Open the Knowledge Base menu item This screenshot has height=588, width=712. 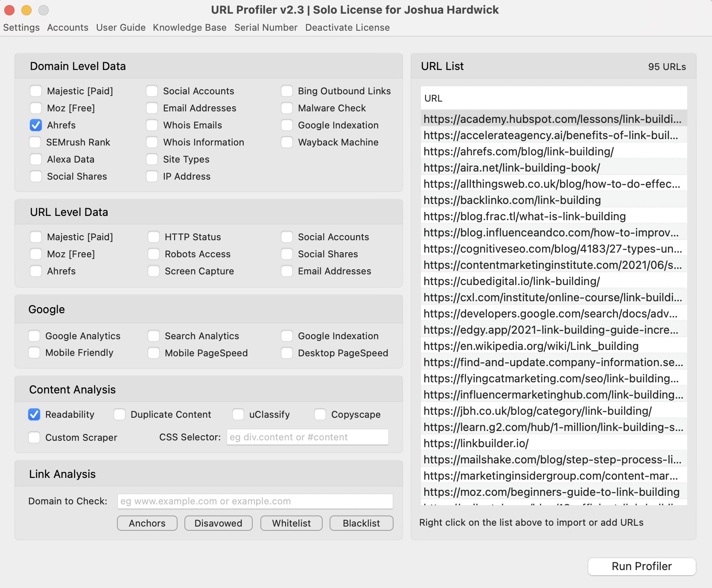190,27
